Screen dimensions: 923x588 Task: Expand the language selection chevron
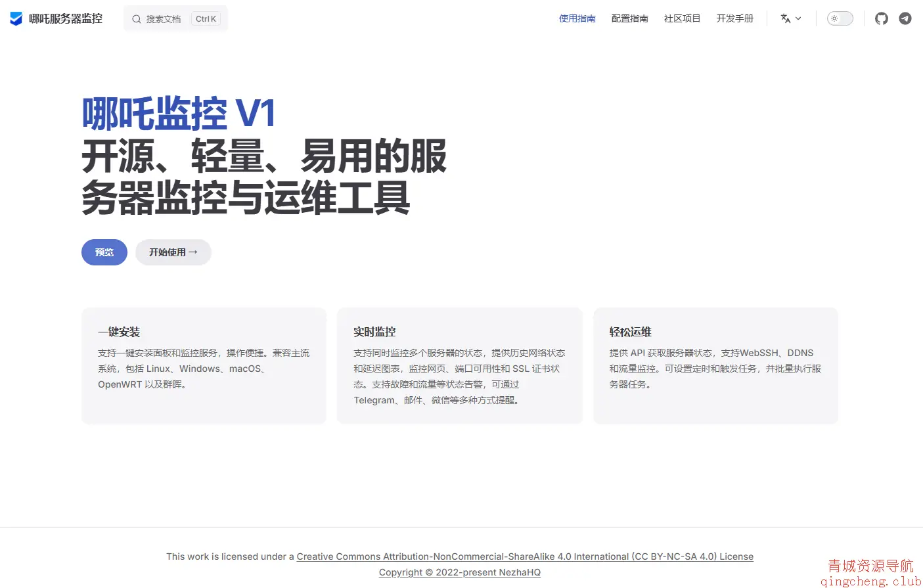pyautogui.click(x=798, y=18)
